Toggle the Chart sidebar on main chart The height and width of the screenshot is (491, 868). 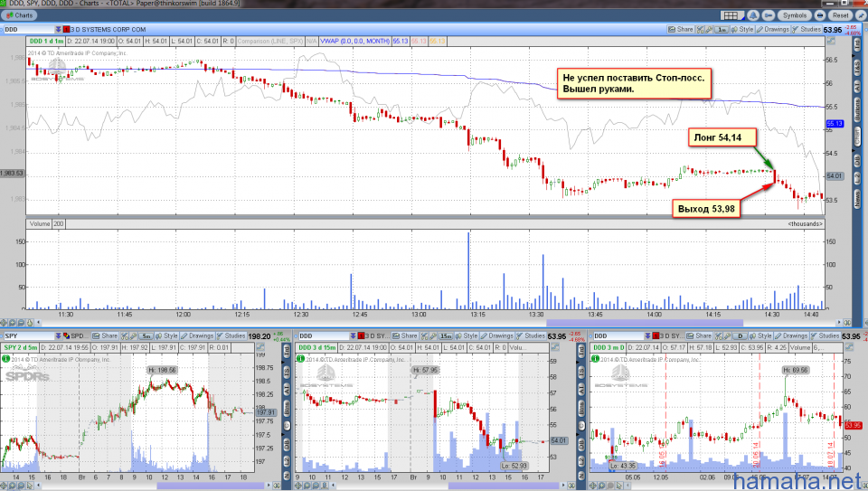pyautogui.click(x=857, y=137)
